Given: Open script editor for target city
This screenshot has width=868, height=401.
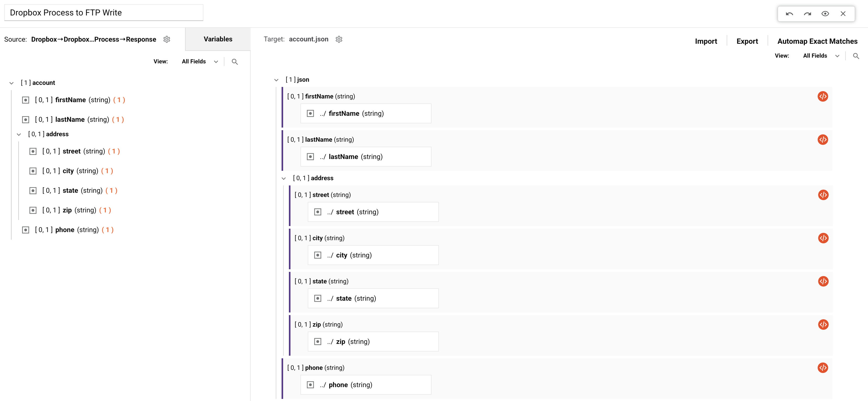Looking at the screenshot, I should point(823,238).
